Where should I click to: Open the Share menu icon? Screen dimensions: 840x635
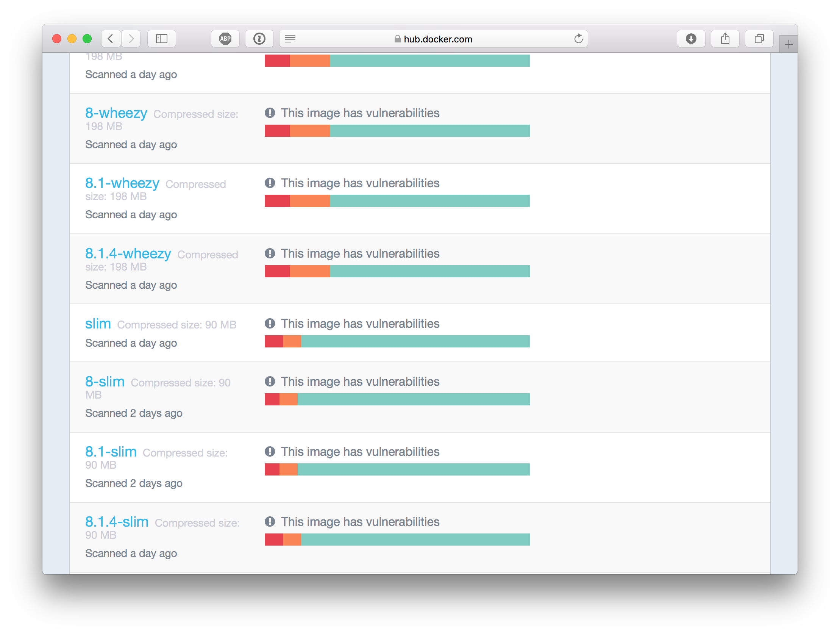point(725,39)
